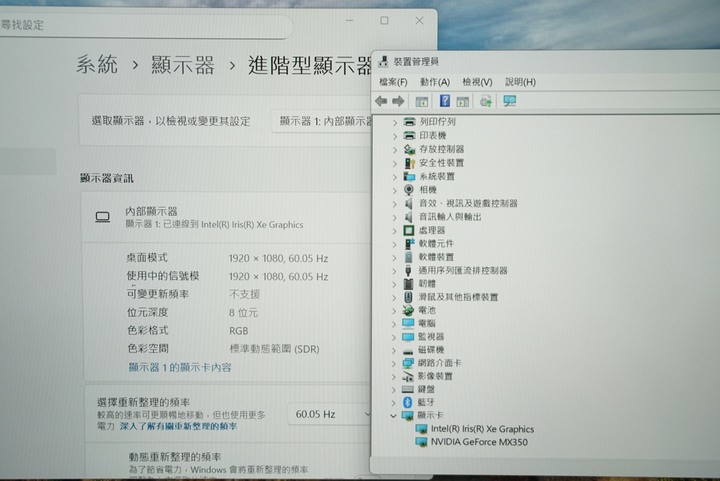Click the Update driver toolbar icon
Viewport: 720px width, 481px height.
(x=485, y=101)
